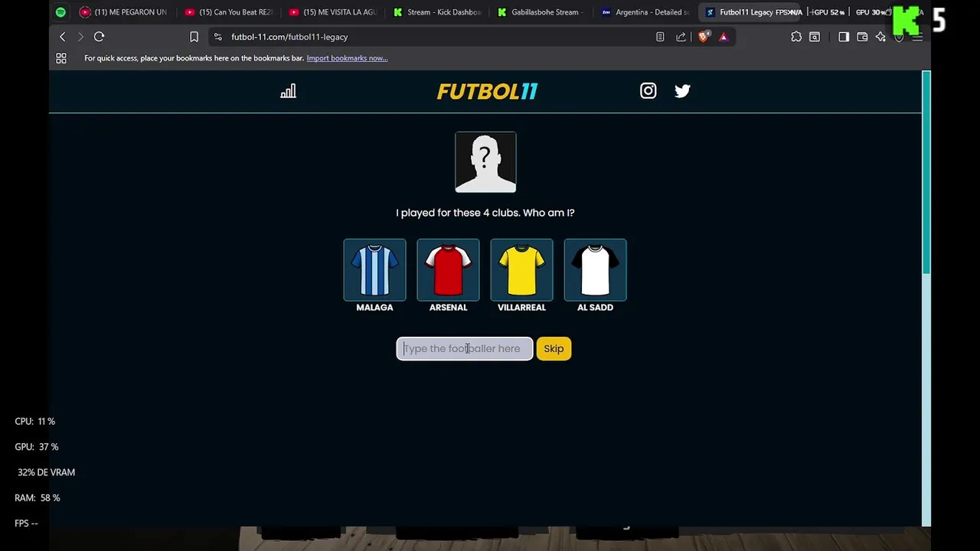Click the RAM 58 % overlay reading
Image resolution: width=980 pixels, height=551 pixels.
pos(37,498)
